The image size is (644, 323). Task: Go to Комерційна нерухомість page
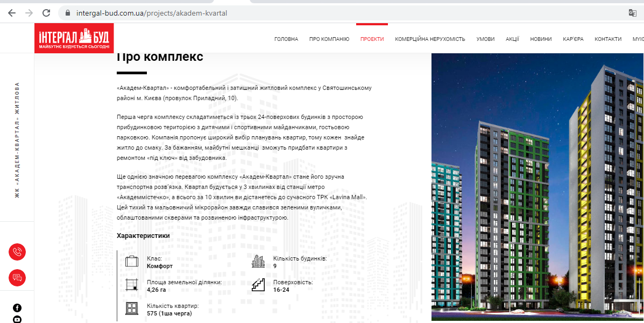point(430,39)
